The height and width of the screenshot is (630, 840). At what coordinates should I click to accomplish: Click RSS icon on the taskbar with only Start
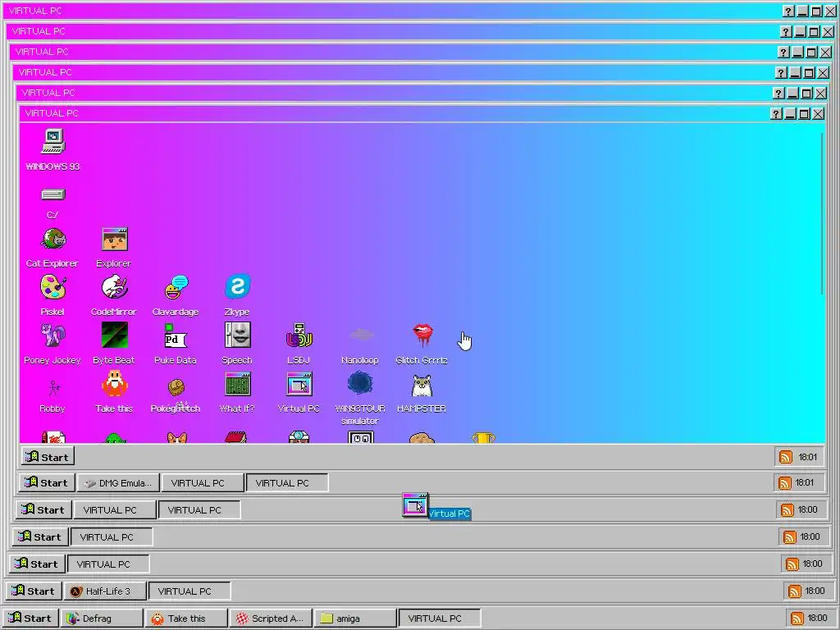pyautogui.click(x=786, y=457)
